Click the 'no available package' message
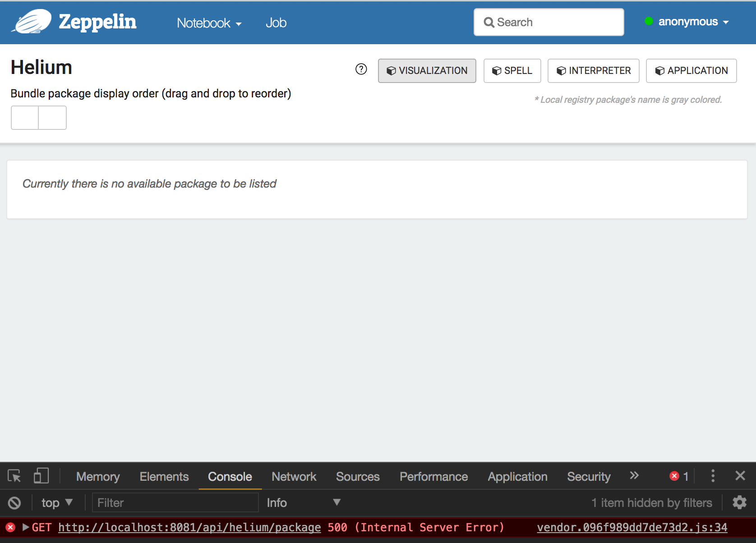 (149, 184)
